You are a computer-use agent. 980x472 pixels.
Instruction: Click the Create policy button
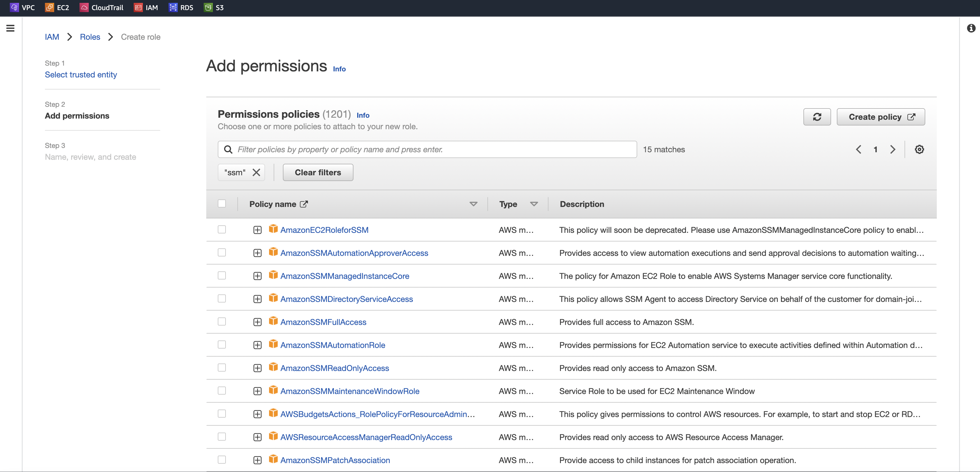point(880,117)
